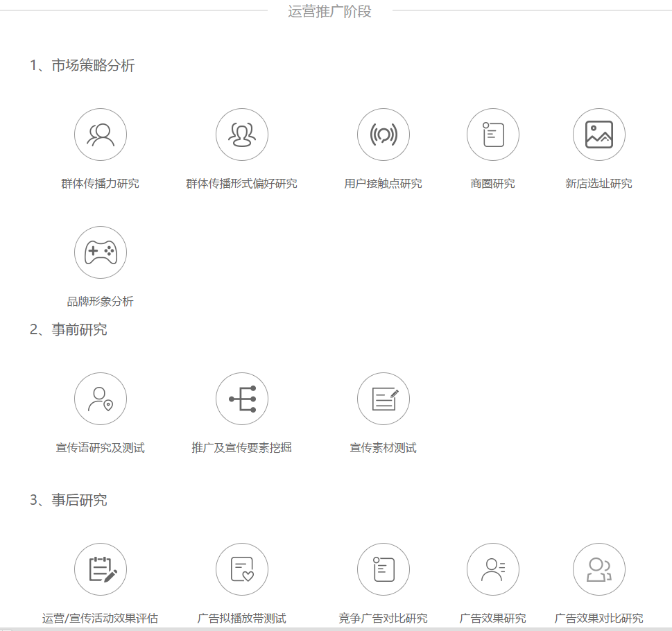
Task: Click the 运营推广阶段 page heading
Action: click(329, 12)
